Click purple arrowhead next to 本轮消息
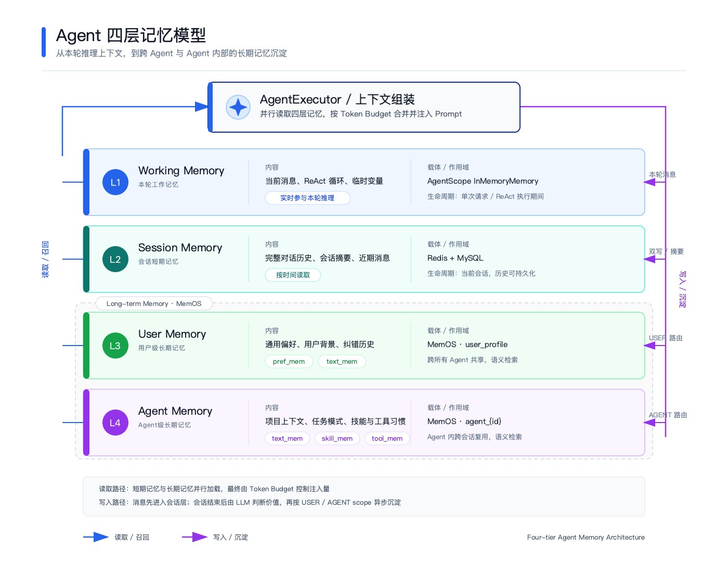 pos(649,182)
